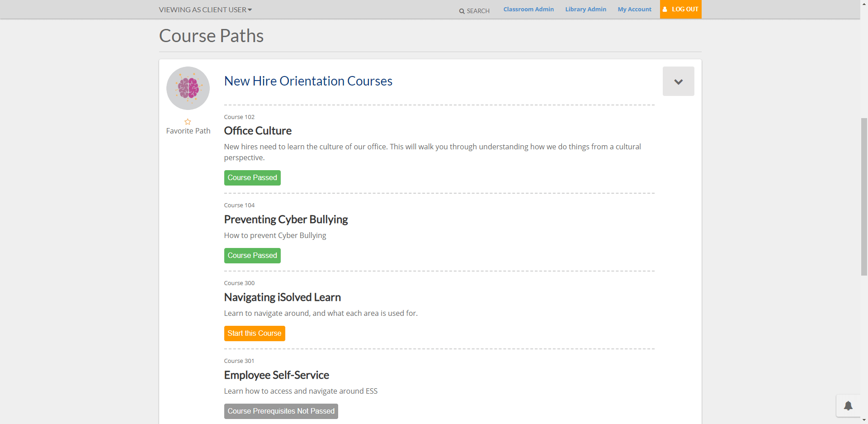Screen dimensions: 868x424
Task: Open the notification bell icon
Action: (848, 406)
